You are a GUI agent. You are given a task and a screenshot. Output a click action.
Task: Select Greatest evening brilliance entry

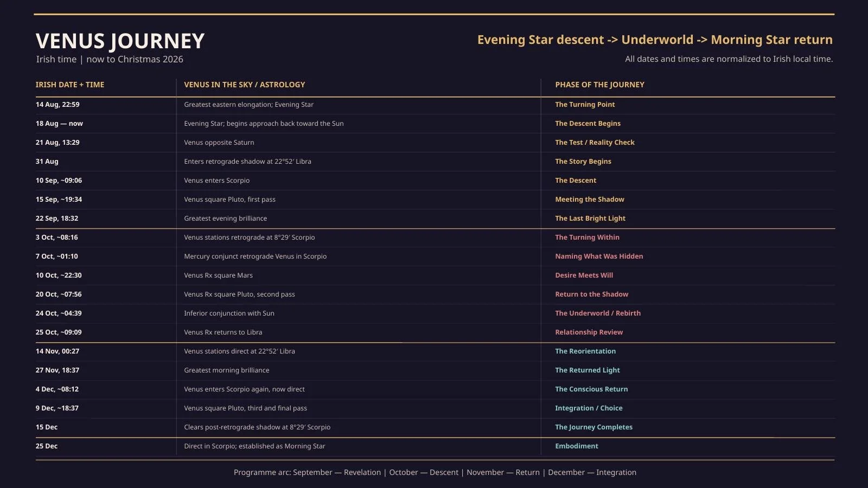[x=226, y=219]
